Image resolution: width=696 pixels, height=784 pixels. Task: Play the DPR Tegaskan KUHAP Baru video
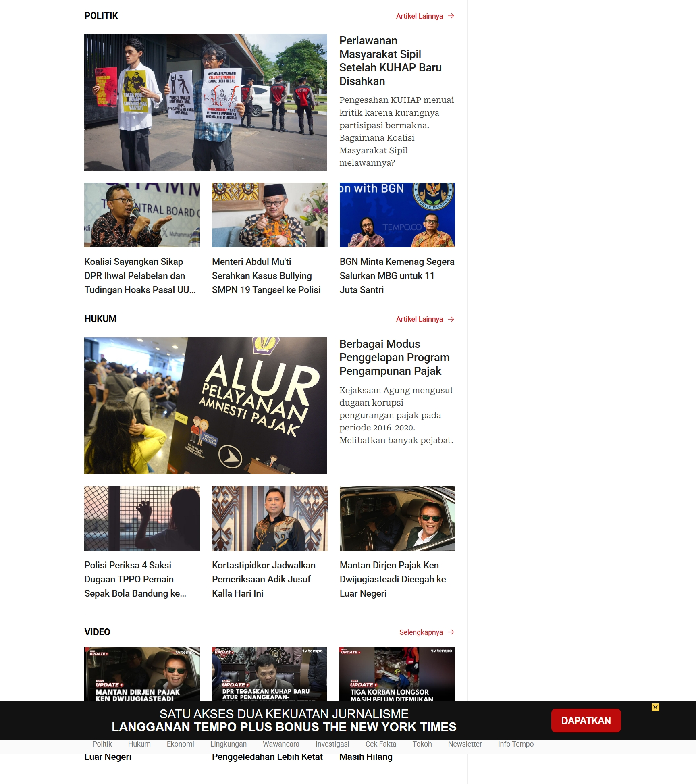(x=269, y=674)
